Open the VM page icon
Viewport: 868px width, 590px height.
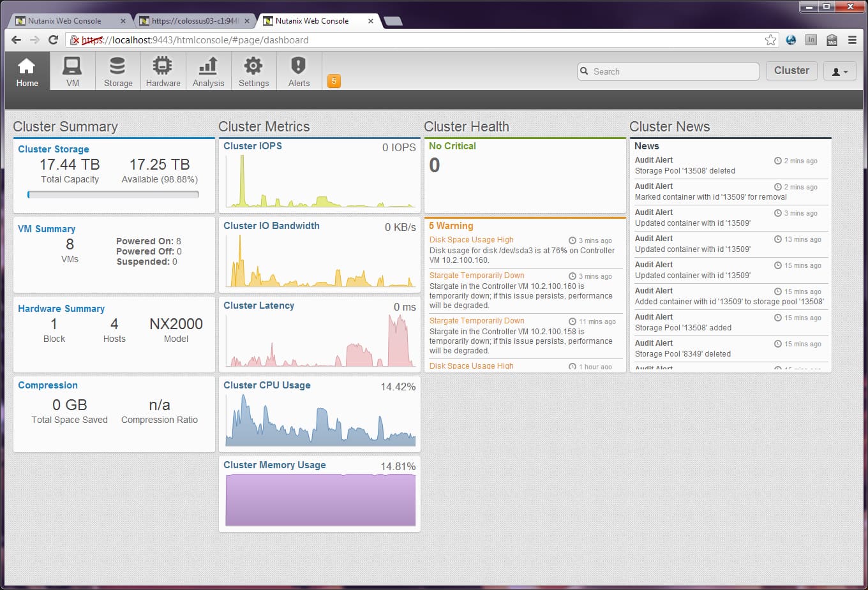tap(72, 66)
